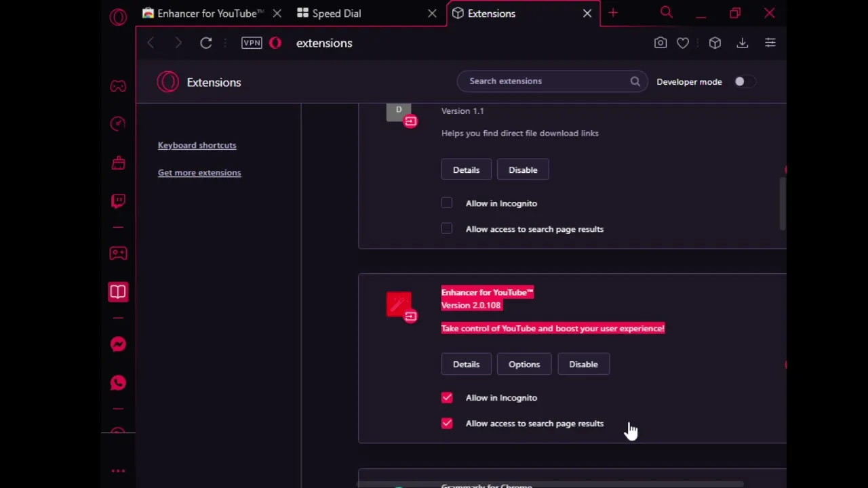Click 'Helps you find direct file download links'
Screen dimensions: 868x488
click(x=520, y=133)
